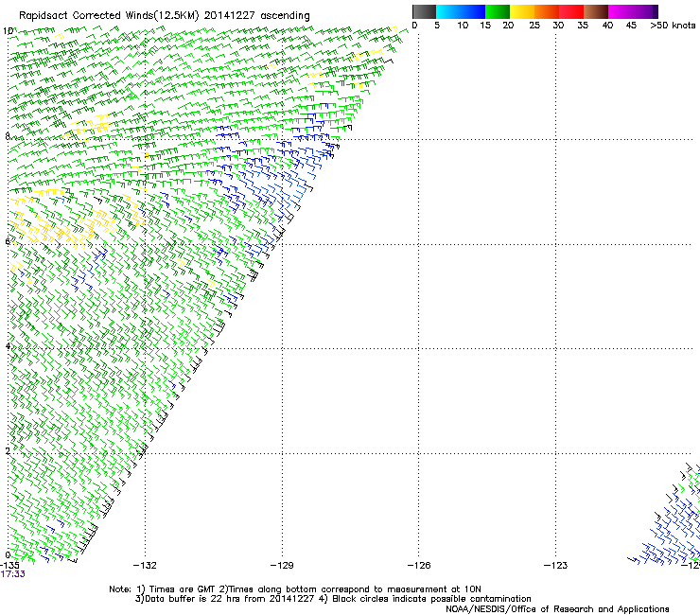Screen dimensions: 700x615
Task: Click the latitude axis label '2'
Action: pos(8,451)
